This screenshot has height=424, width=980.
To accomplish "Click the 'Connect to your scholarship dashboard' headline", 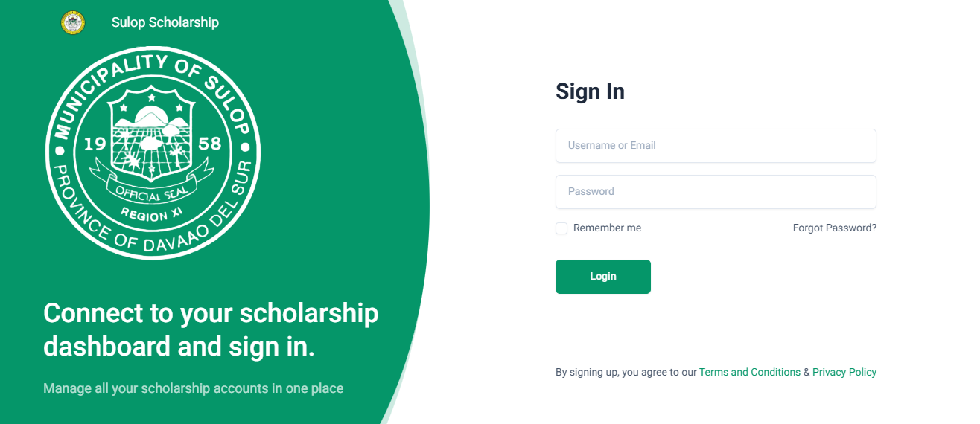I will 211,330.
